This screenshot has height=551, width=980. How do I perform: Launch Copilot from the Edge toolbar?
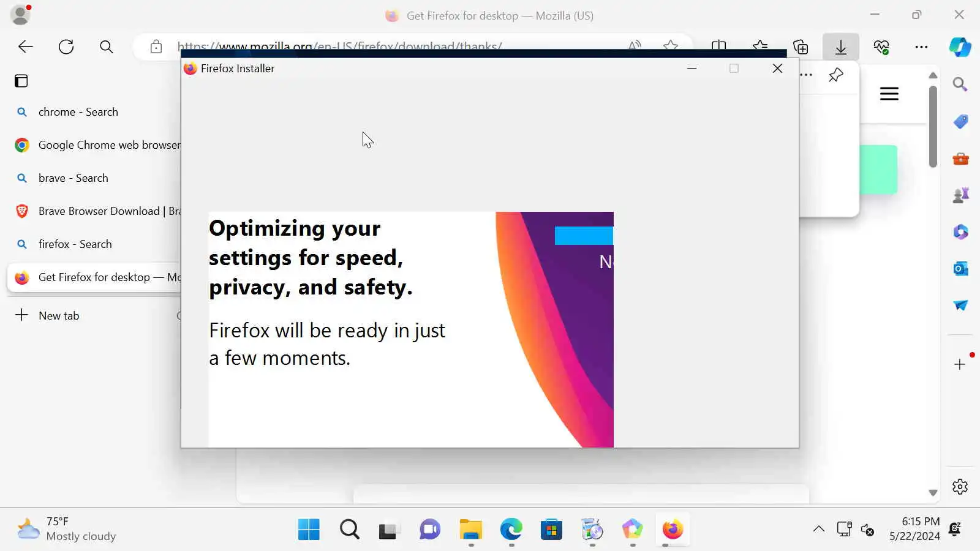click(960, 47)
